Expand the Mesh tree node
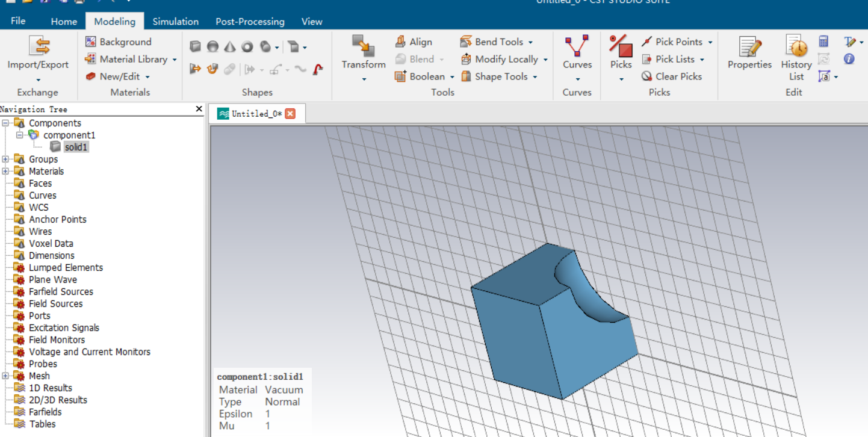The height and width of the screenshot is (437, 868). (5, 376)
